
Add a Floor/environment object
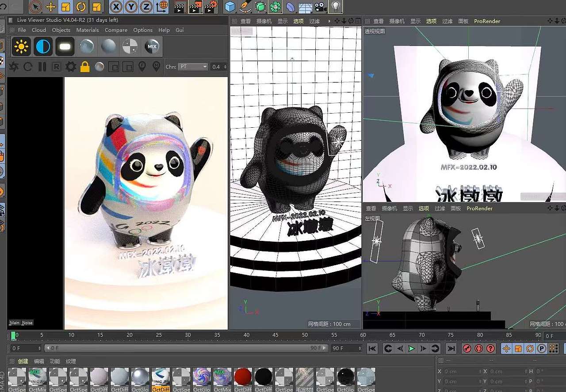click(x=305, y=7)
